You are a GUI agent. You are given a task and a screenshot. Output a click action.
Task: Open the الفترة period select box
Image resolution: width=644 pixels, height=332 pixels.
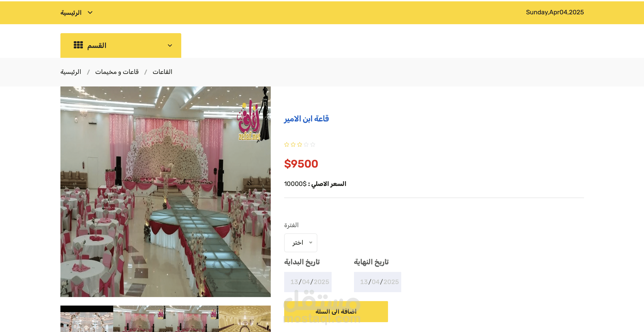pyautogui.click(x=301, y=243)
